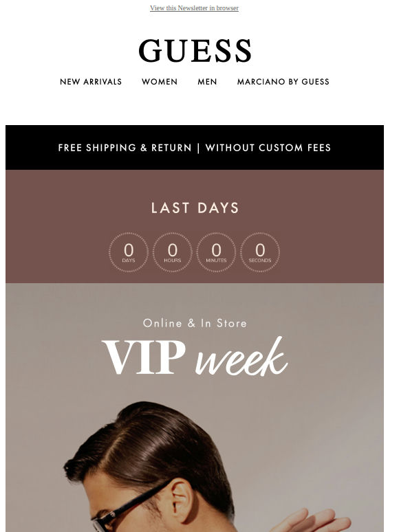This screenshot has height=532, width=399.
Task: Click the cursive week script text
Action: (x=241, y=357)
